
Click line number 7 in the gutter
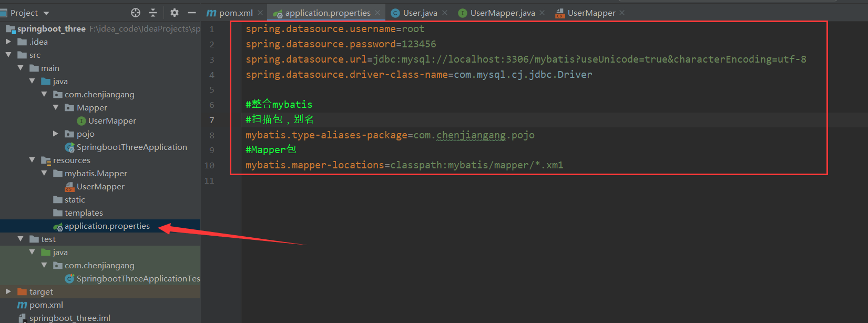(212, 120)
